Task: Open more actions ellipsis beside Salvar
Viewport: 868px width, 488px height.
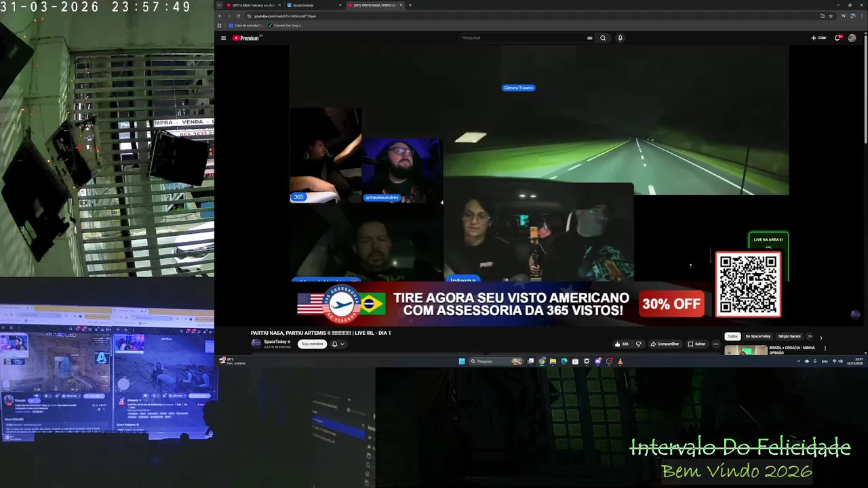Action: click(x=715, y=344)
